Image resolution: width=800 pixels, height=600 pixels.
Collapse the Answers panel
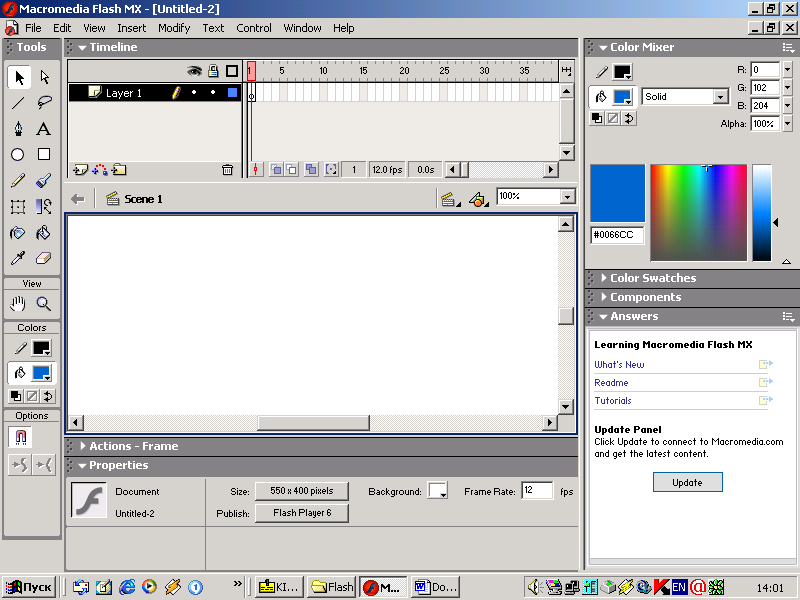pyautogui.click(x=603, y=316)
